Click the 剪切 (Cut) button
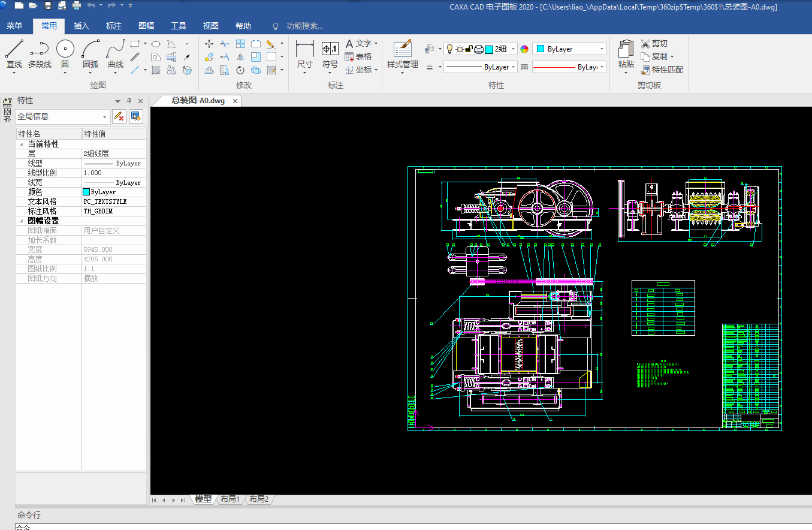The width and height of the screenshot is (812, 530). coord(654,43)
